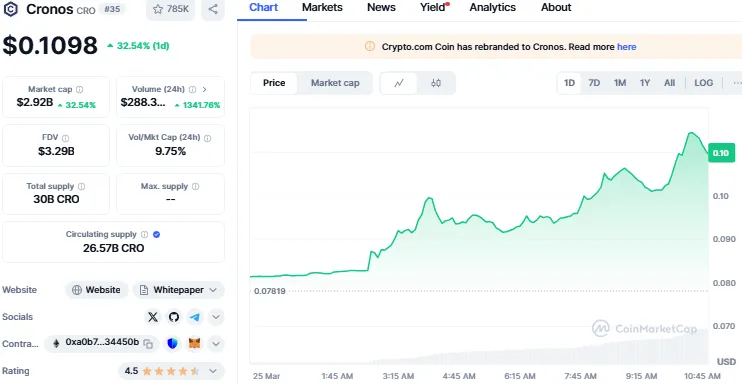Click the Max. supply info icon
742x384 pixels.
pyautogui.click(x=195, y=187)
